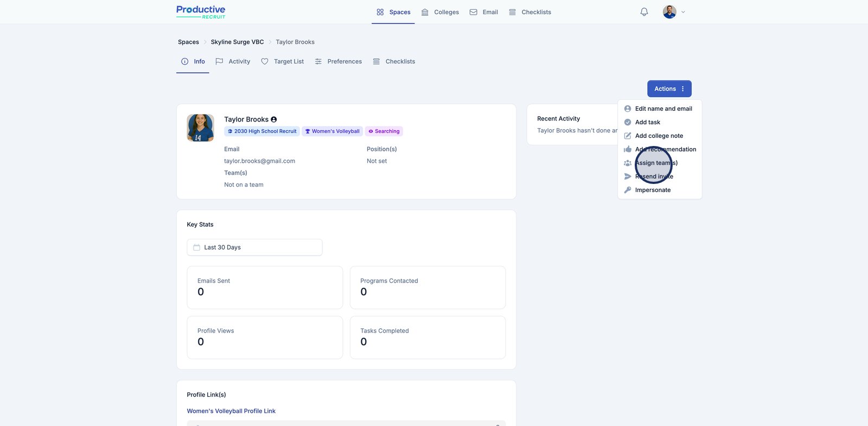Go to Preferences tab

pyautogui.click(x=339, y=62)
